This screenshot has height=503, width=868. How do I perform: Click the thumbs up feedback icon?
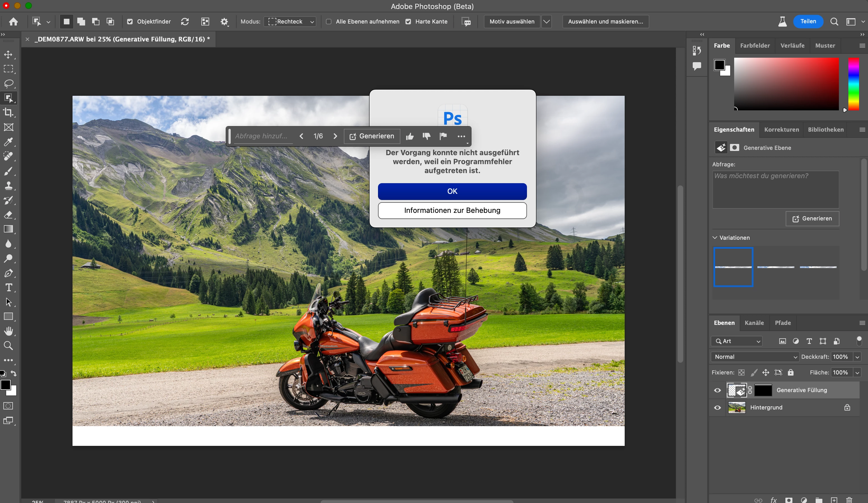(x=410, y=136)
